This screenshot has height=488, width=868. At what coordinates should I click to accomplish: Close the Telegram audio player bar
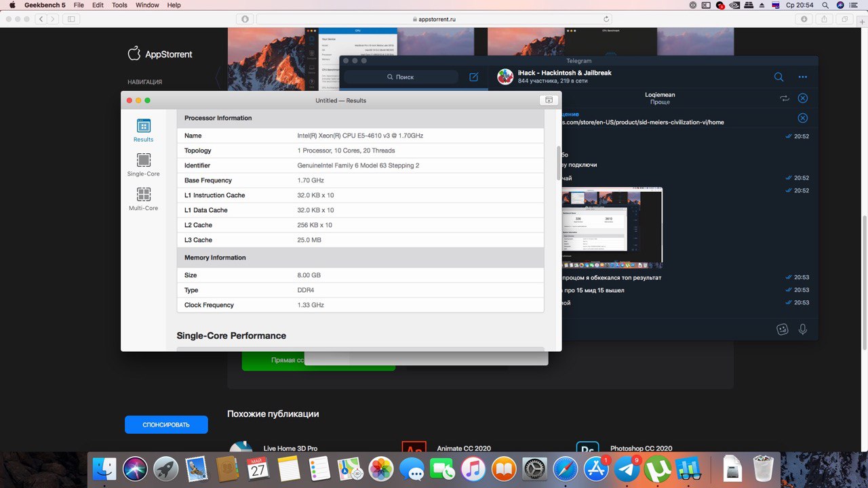pyautogui.click(x=803, y=98)
